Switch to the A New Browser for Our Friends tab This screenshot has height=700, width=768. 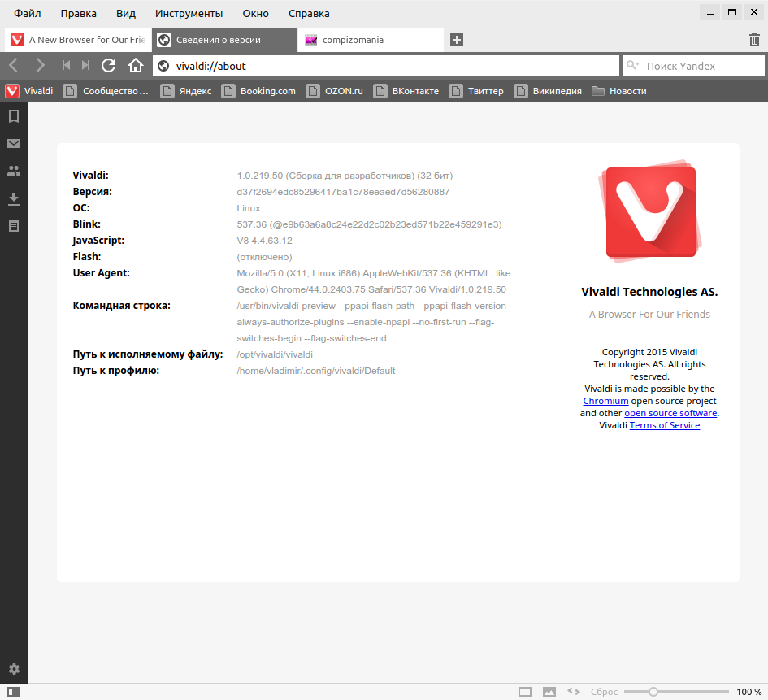tap(78, 40)
